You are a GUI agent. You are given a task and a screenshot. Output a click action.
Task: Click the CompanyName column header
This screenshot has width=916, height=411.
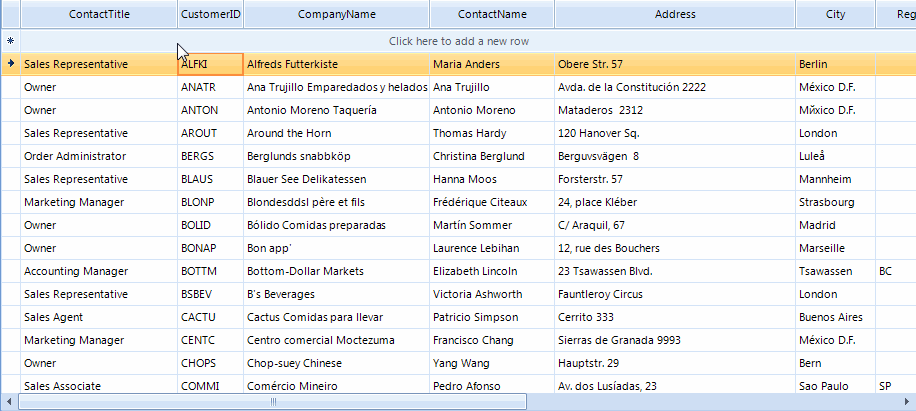point(336,15)
